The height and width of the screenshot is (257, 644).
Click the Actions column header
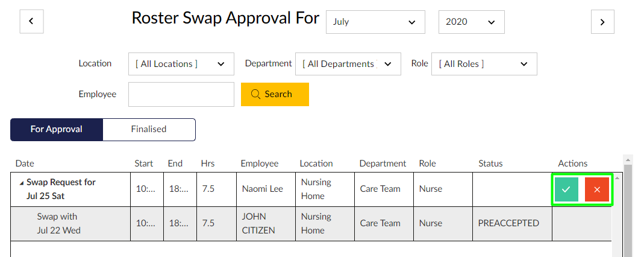click(572, 163)
